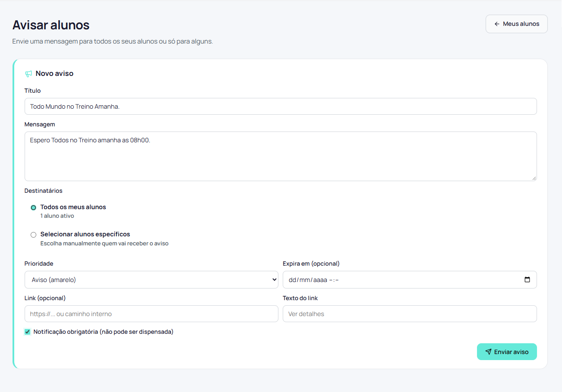Uncheck the Notificação obrigatória checkbox
Screen dimensions: 562x392
28,332
